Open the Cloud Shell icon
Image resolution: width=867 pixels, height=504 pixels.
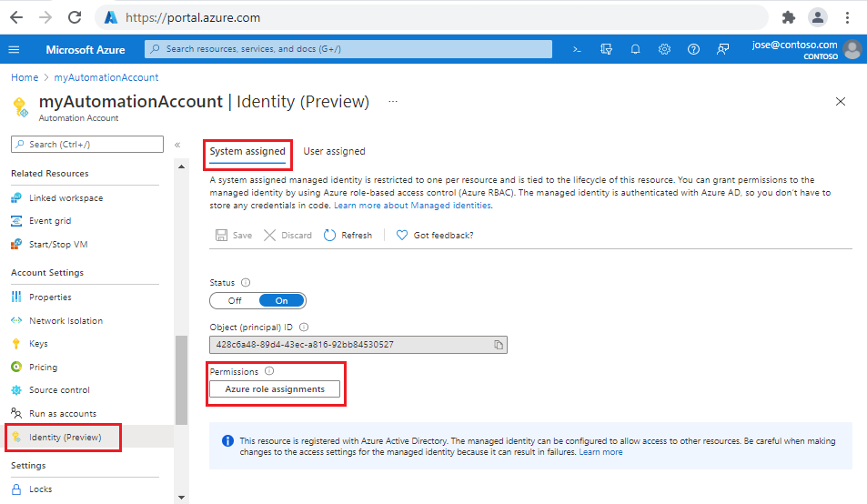(x=576, y=49)
